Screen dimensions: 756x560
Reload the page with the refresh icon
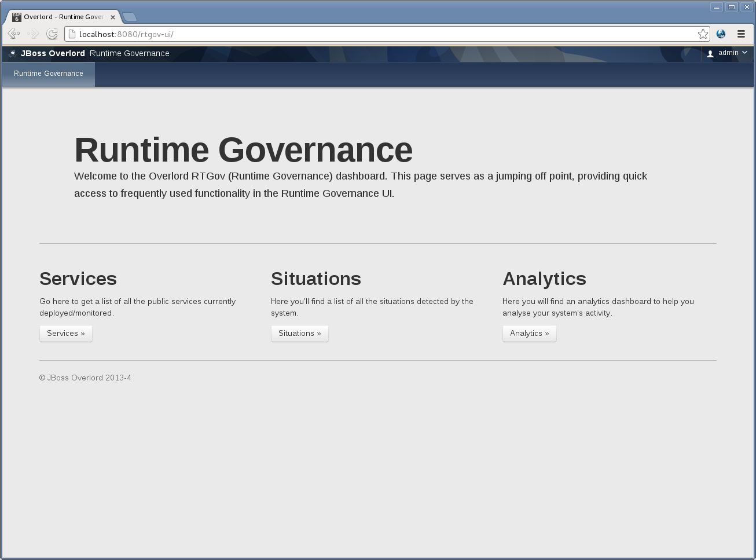click(x=52, y=34)
